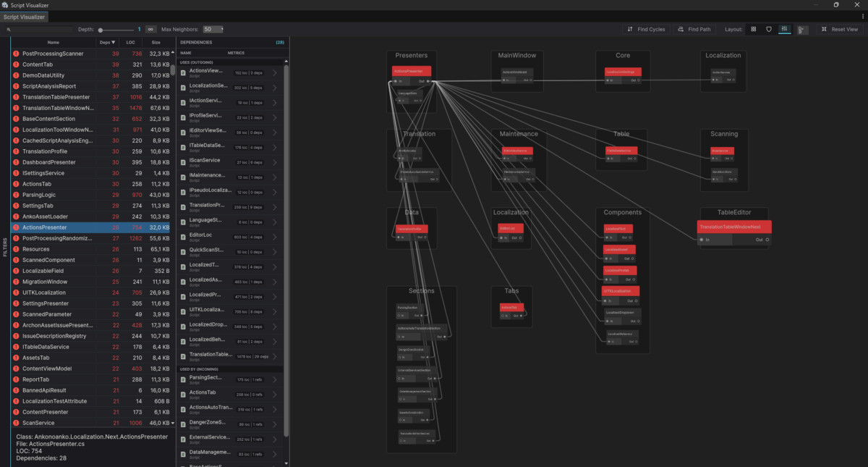The image size is (868, 467).
Task: Click the TableEditor group title in graph
Action: click(x=734, y=212)
